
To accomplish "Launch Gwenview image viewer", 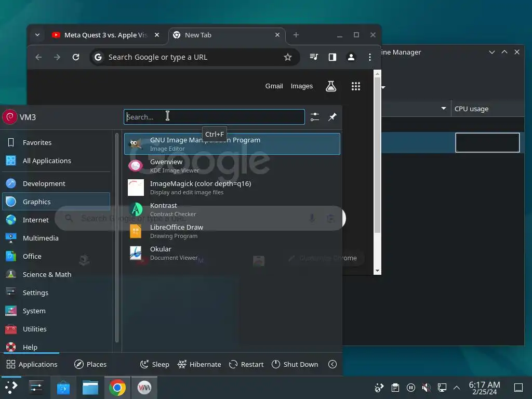I will 232,166.
